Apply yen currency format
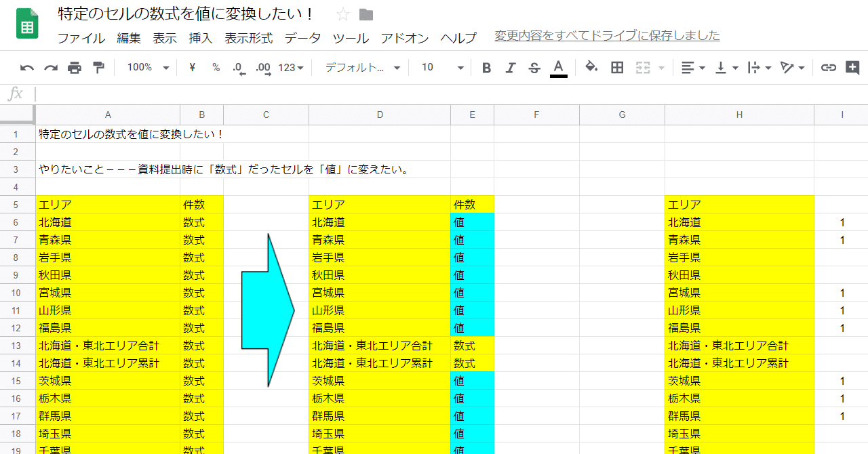Viewport: 868px width, 454px height. [192, 67]
